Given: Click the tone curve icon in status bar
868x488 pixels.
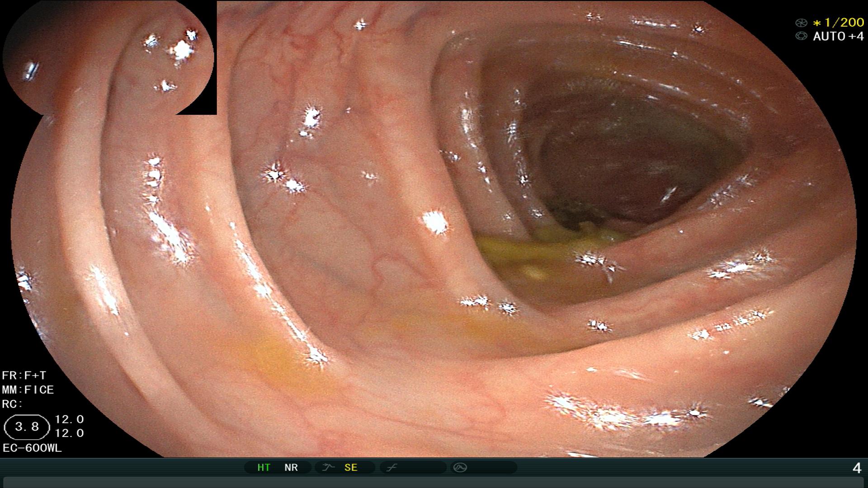Looking at the screenshot, I should click(x=392, y=468).
